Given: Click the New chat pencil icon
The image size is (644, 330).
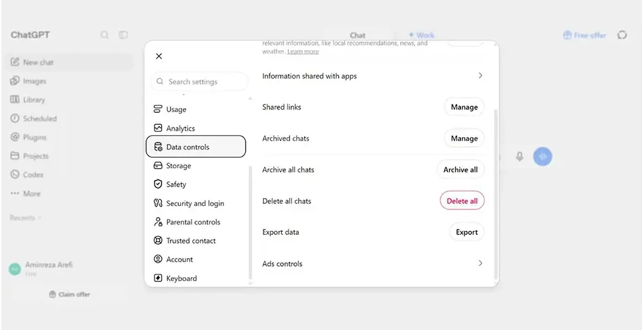Looking at the screenshot, I should (15, 62).
